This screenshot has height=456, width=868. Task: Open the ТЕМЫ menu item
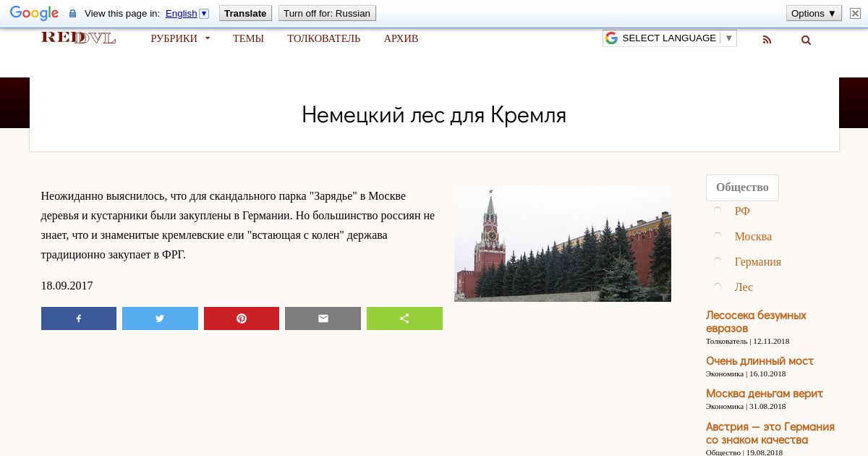[248, 38]
